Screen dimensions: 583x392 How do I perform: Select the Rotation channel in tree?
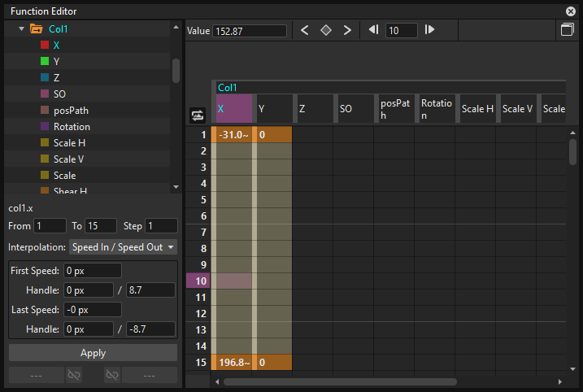[x=72, y=127]
